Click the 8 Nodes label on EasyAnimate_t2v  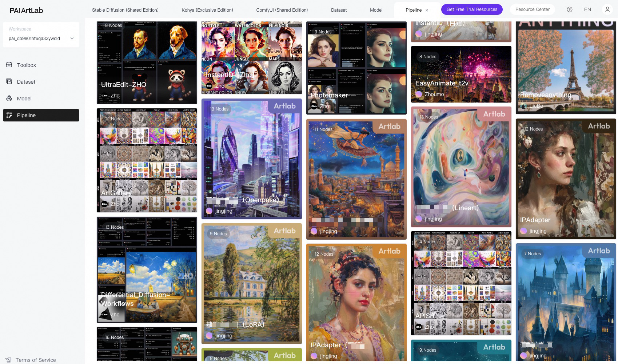tap(428, 56)
